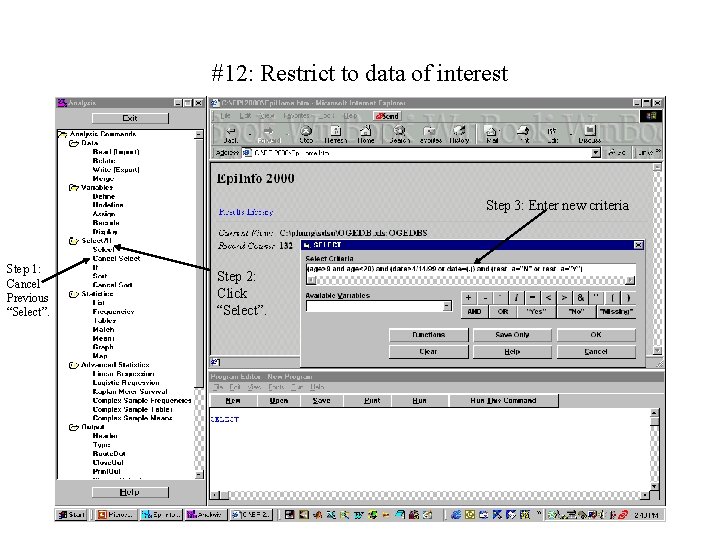Click the AND button in SELECT dialog
Viewport: 720px width, 540px height.
click(x=474, y=312)
